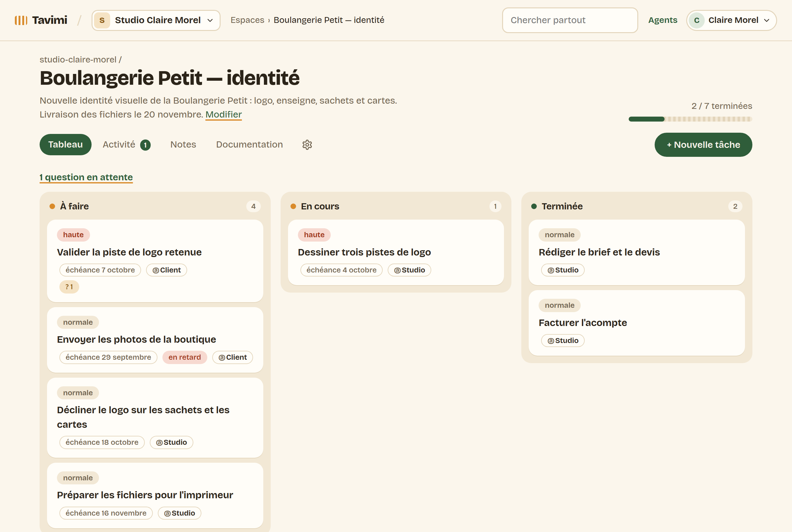This screenshot has height=532, width=792.
Task: Focus the Chercher partout search field
Action: pyautogui.click(x=570, y=20)
